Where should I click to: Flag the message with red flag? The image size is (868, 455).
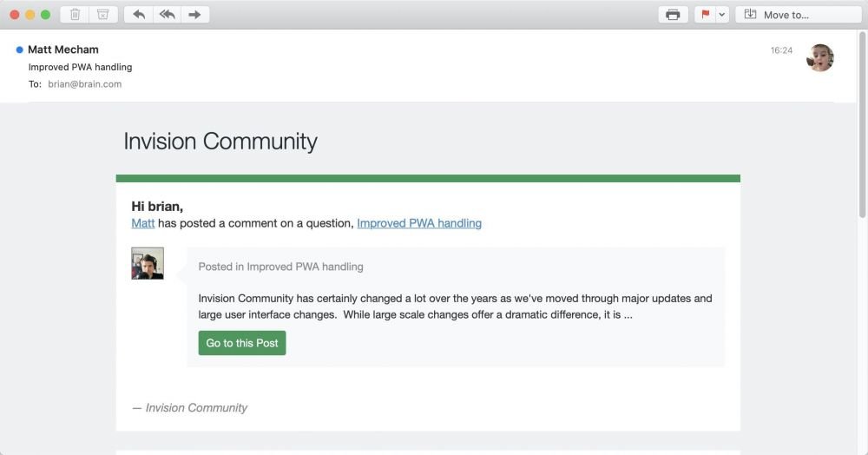pyautogui.click(x=705, y=15)
